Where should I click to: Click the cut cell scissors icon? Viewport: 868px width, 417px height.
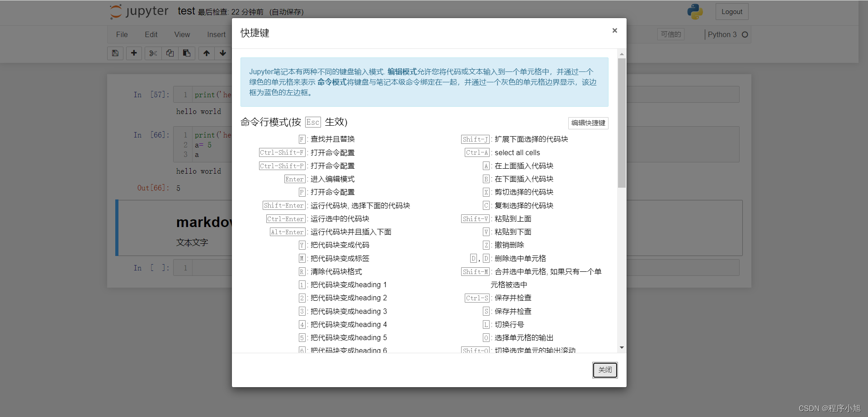click(x=153, y=53)
